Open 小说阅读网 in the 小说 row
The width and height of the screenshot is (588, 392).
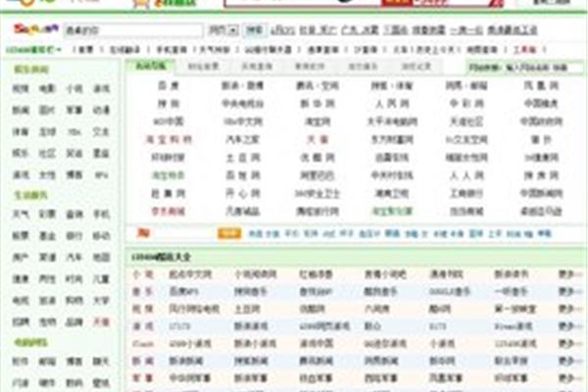coord(256,274)
